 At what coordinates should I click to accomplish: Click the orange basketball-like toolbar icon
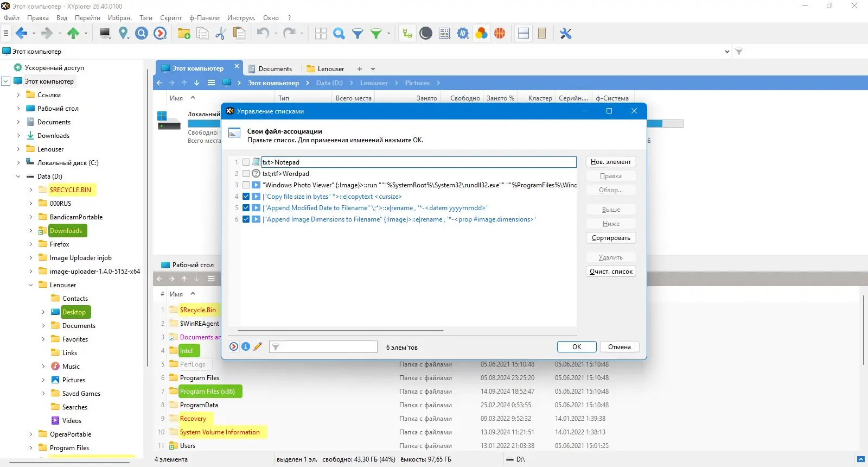(500, 34)
